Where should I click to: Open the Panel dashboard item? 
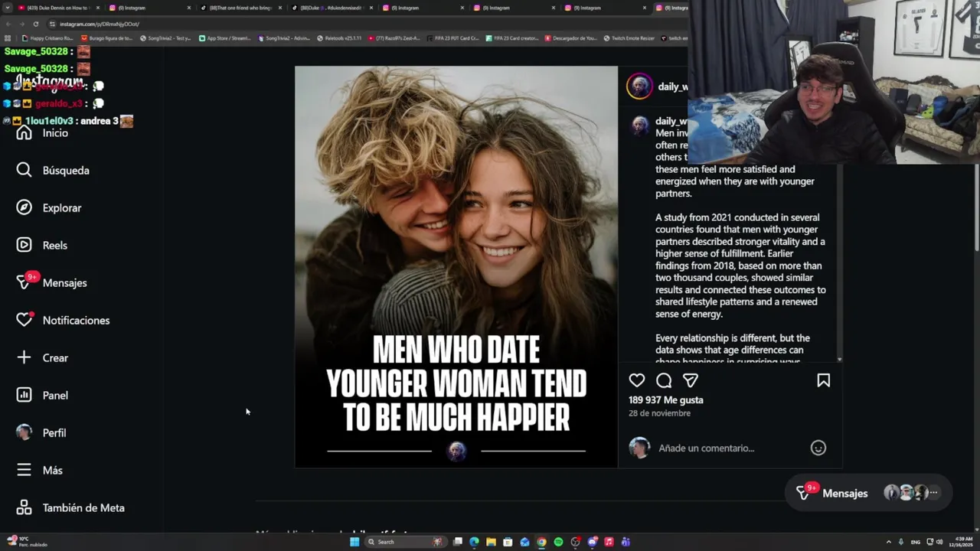(x=43, y=396)
